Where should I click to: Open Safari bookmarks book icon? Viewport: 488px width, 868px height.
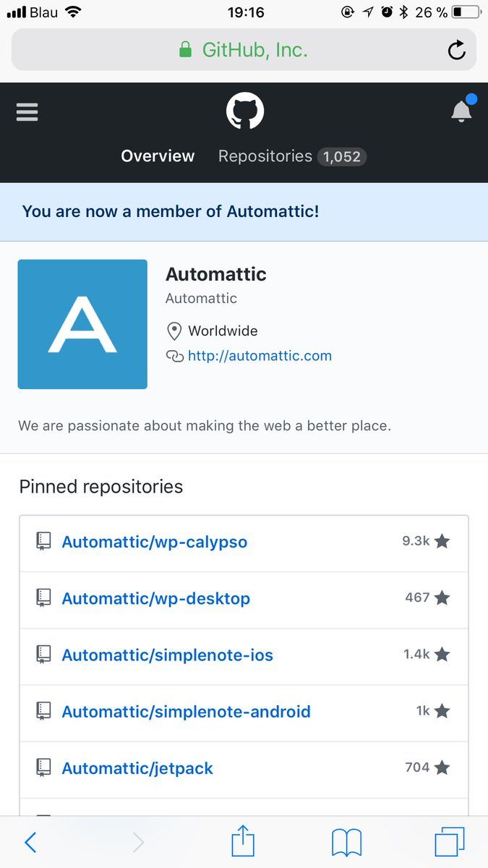[x=346, y=842]
